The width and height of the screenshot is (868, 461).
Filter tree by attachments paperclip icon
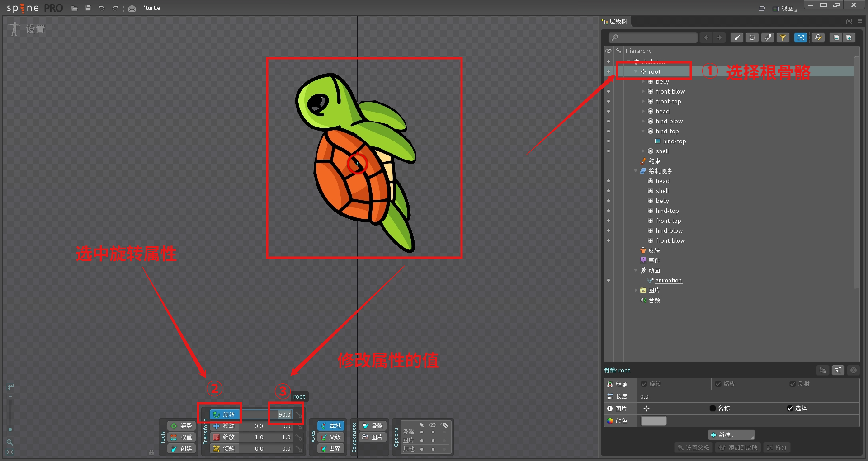tap(768, 38)
